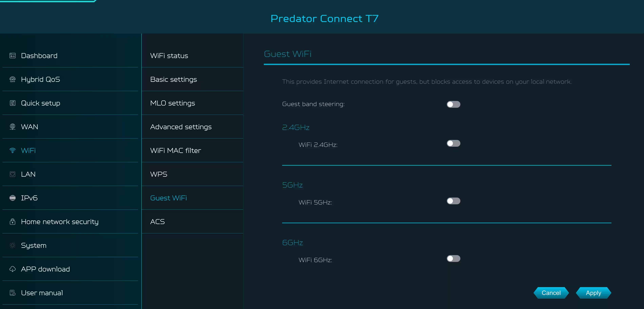Image resolution: width=644 pixels, height=309 pixels.
Task: Click the LAN ethernet port icon
Action: pos(13,174)
